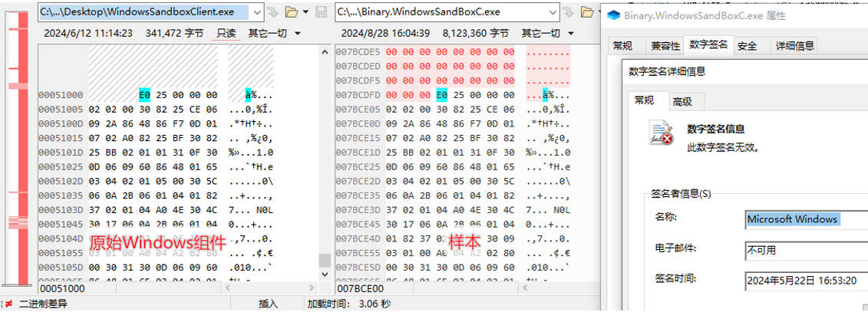Click the 二进制差异 status bar label
This screenshot has height=312, width=868.
pos(43,304)
